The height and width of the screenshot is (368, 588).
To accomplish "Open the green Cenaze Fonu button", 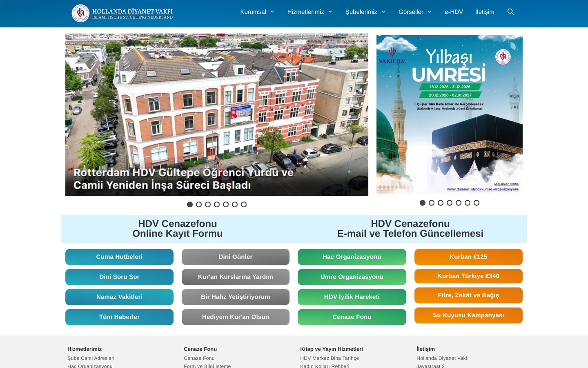I will click(x=352, y=317).
